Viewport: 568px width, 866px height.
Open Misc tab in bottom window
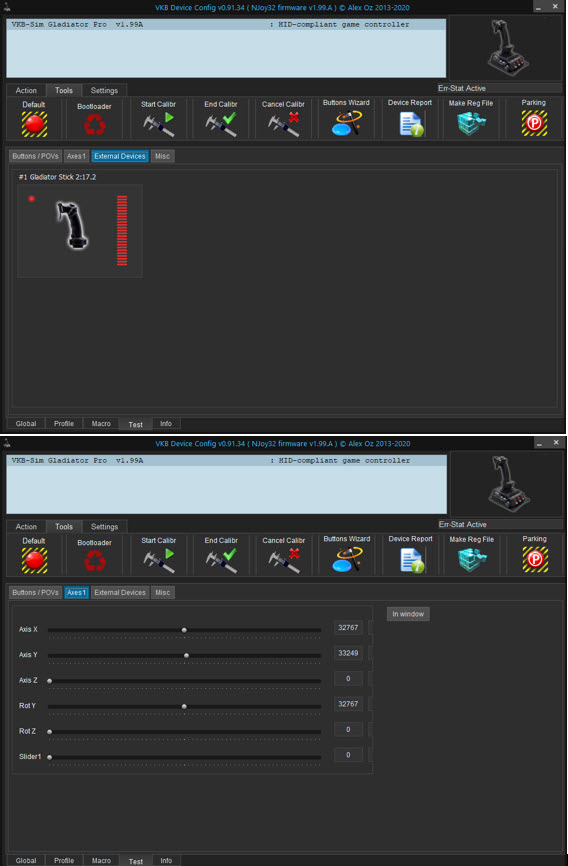point(162,593)
